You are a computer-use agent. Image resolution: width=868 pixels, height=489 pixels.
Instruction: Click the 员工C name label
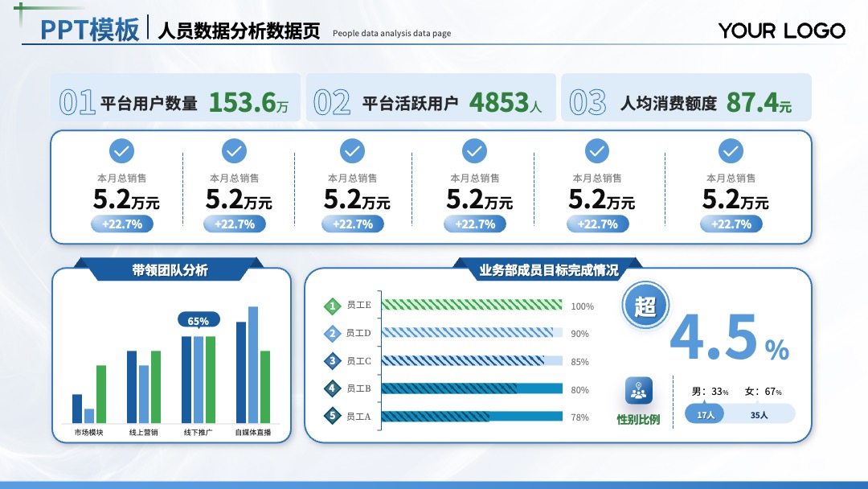[x=358, y=361]
